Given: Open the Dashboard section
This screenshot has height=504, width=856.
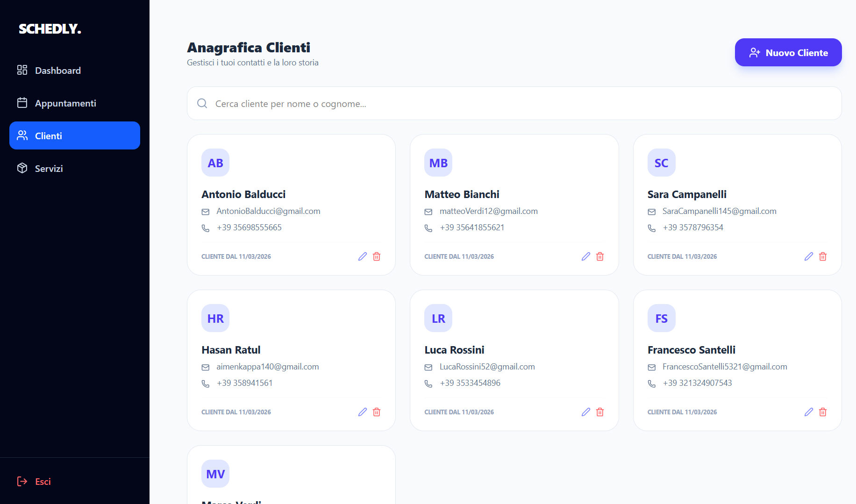Looking at the screenshot, I should pyautogui.click(x=75, y=70).
